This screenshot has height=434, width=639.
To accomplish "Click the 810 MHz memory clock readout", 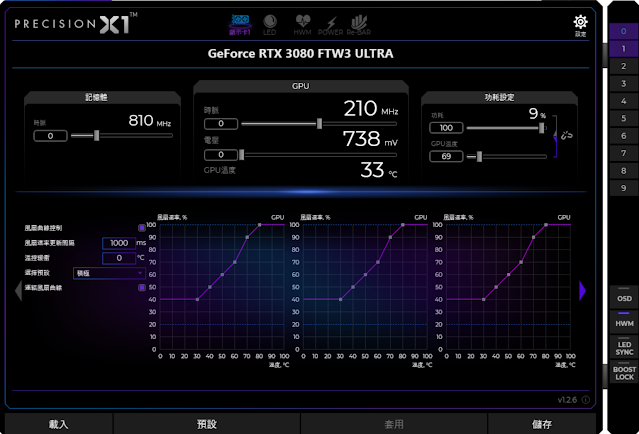I will coord(150,121).
